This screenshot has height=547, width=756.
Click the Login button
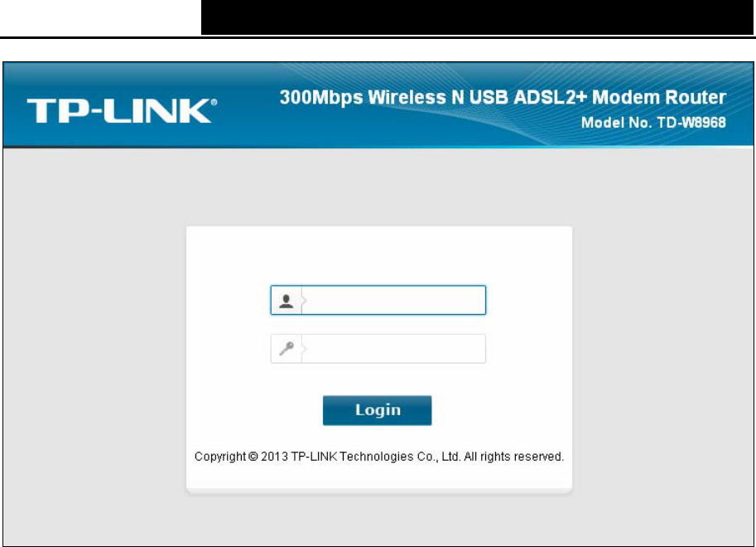click(377, 410)
